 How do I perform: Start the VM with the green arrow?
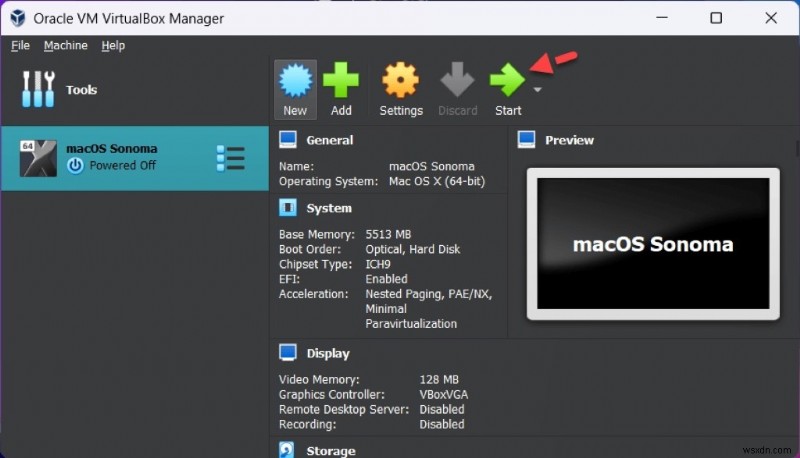tap(507, 80)
